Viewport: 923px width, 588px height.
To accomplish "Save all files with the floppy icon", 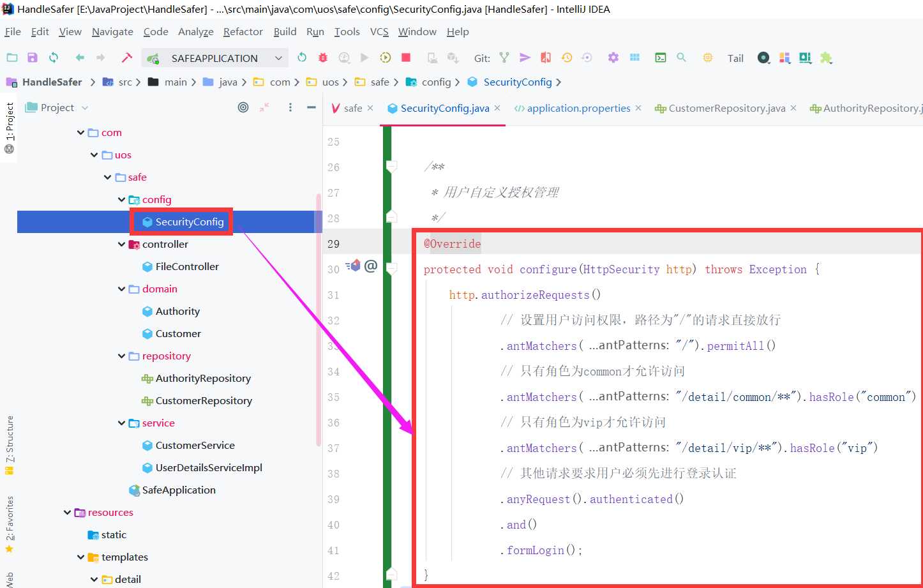I will pos(33,57).
